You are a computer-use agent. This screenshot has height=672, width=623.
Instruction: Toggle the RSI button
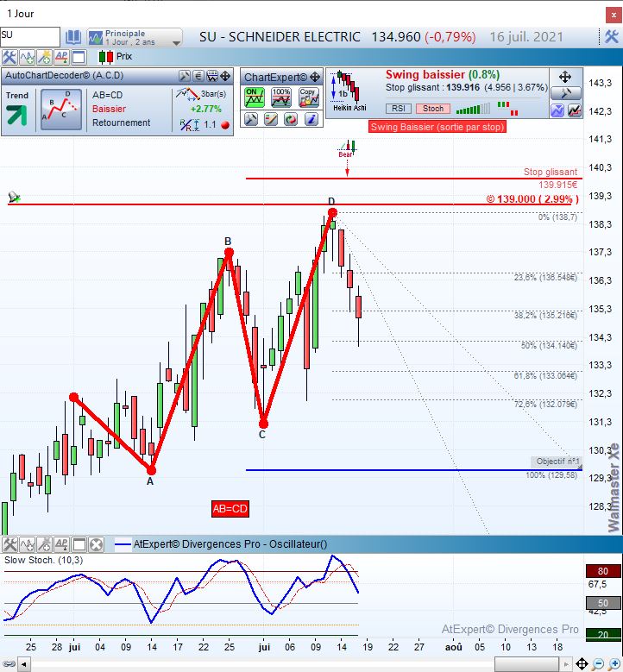pos(399,109)
